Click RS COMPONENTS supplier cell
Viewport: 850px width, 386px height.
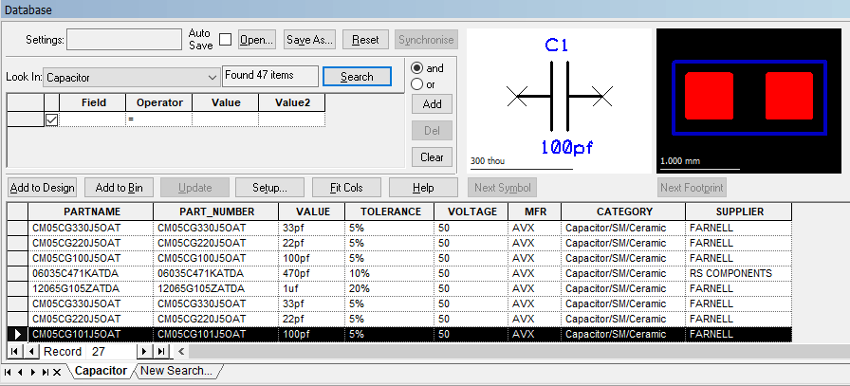tap(739, 273)
